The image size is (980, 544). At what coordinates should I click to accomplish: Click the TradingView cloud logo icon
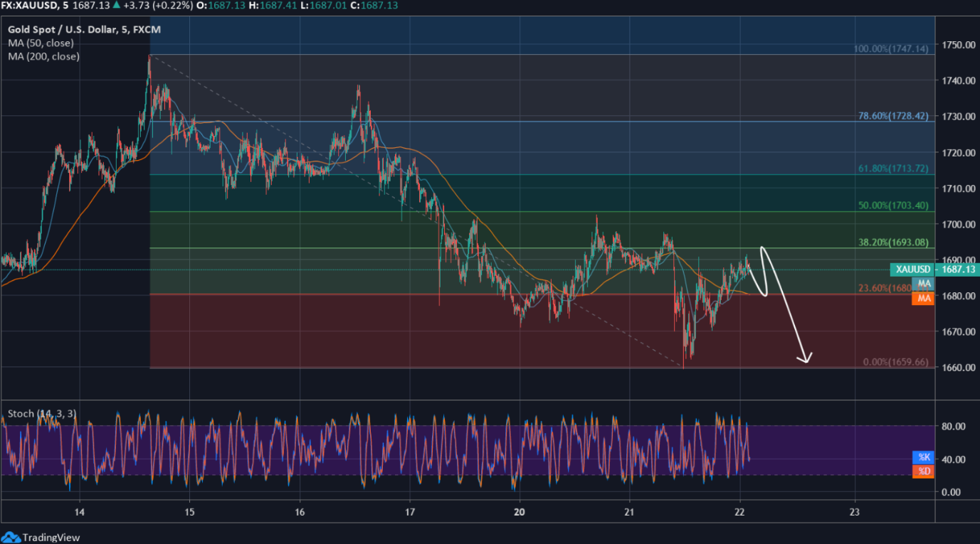point(11,537)
